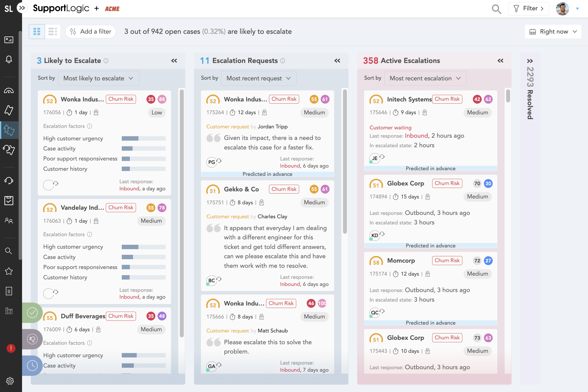Expand the Likely to Escalate column collapse icon
The width and height of the screenshot is (588, 392).
(174, 61)
